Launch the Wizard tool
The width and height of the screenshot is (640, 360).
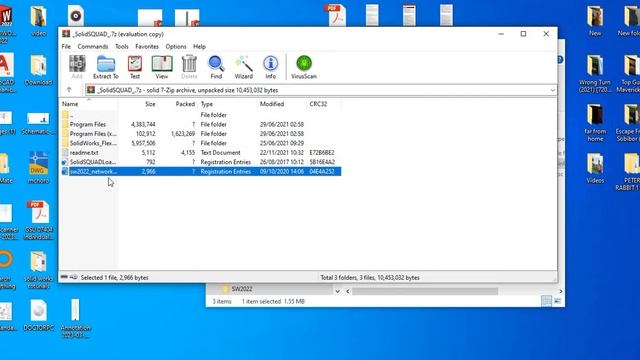click(x=244, y=67)
